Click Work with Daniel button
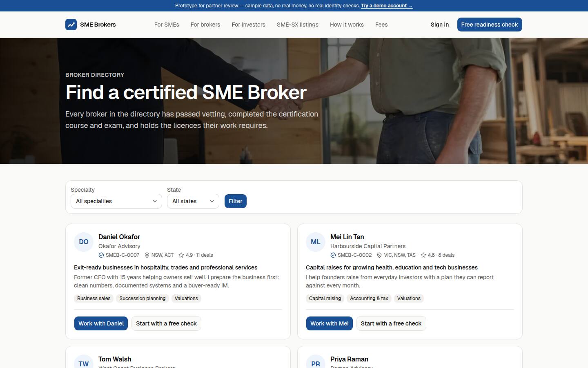588x368 pixels. [101, 323]
